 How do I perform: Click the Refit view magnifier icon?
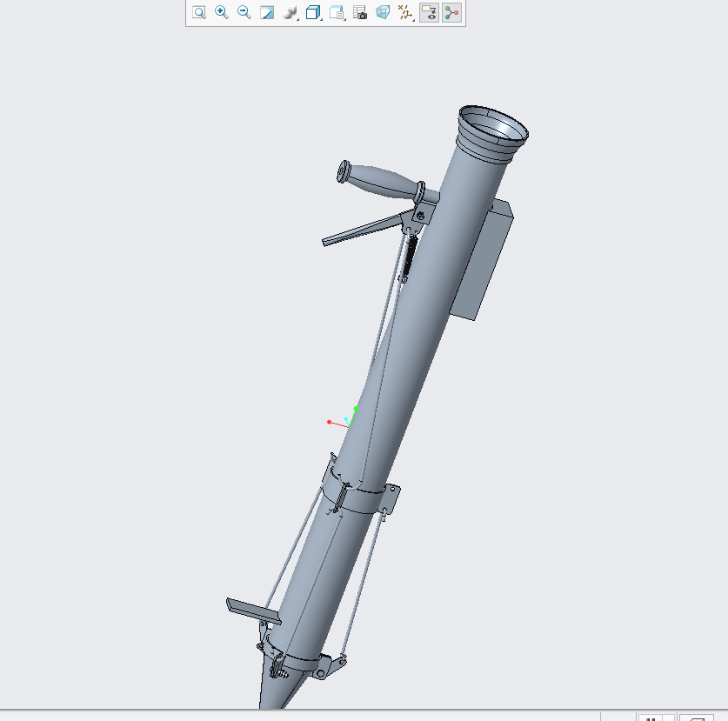click(199, 12)
